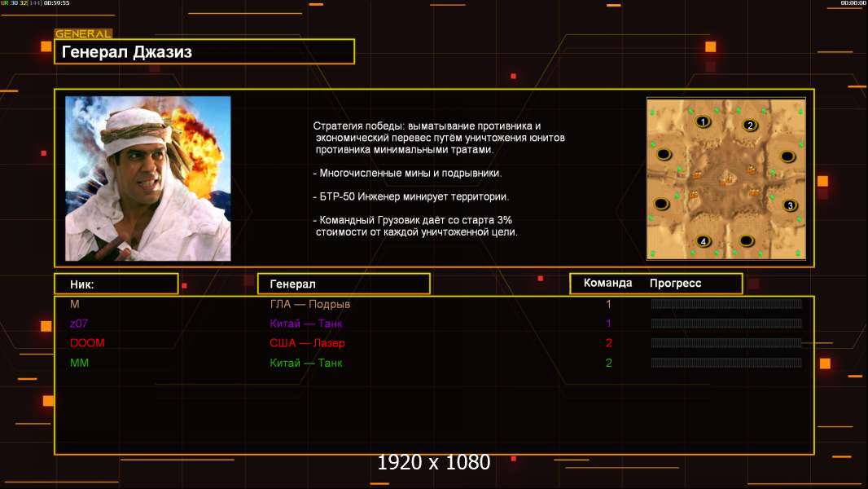Click start position marker 2 on minimap

tap(750, 126)
